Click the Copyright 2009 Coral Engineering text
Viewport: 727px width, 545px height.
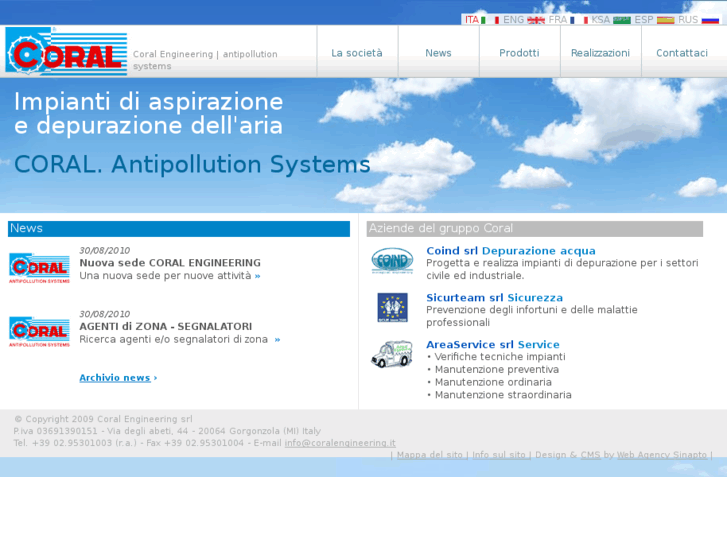click(103, 419)
